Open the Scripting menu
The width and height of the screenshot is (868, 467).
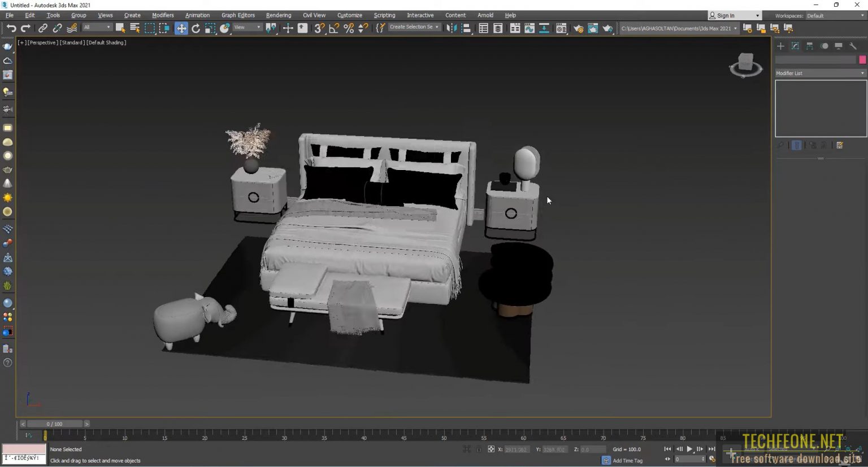coord(384,15)
